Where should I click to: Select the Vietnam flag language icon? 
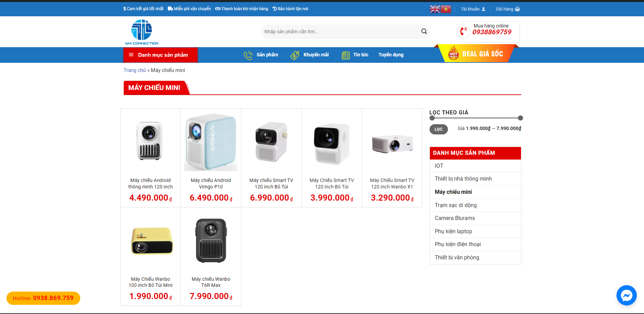tap(446, 9)
